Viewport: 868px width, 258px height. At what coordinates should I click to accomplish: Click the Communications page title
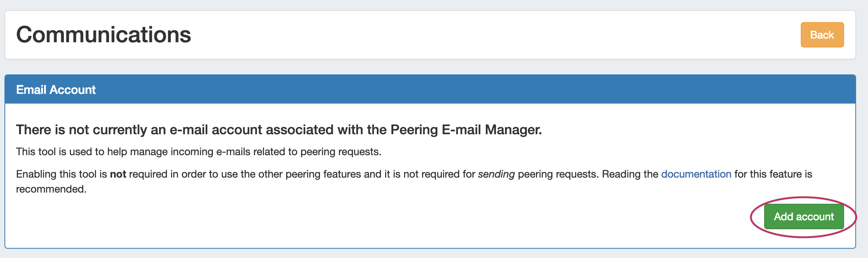103,35
